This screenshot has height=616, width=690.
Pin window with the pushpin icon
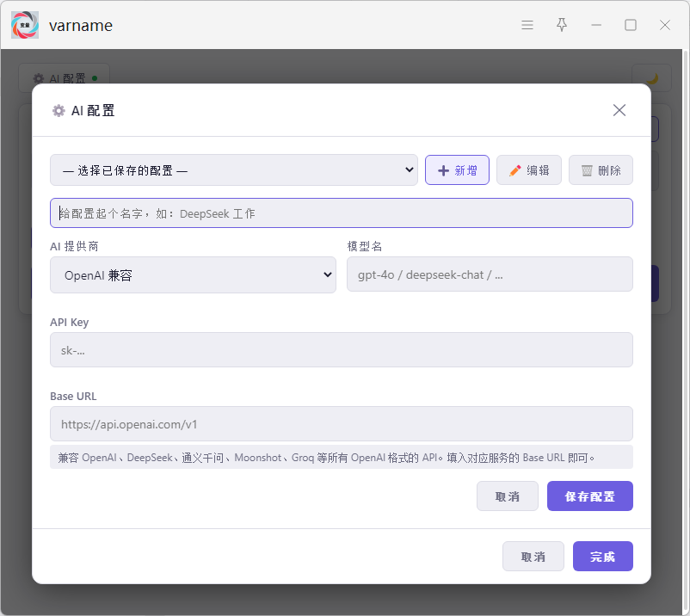(562, 25)
